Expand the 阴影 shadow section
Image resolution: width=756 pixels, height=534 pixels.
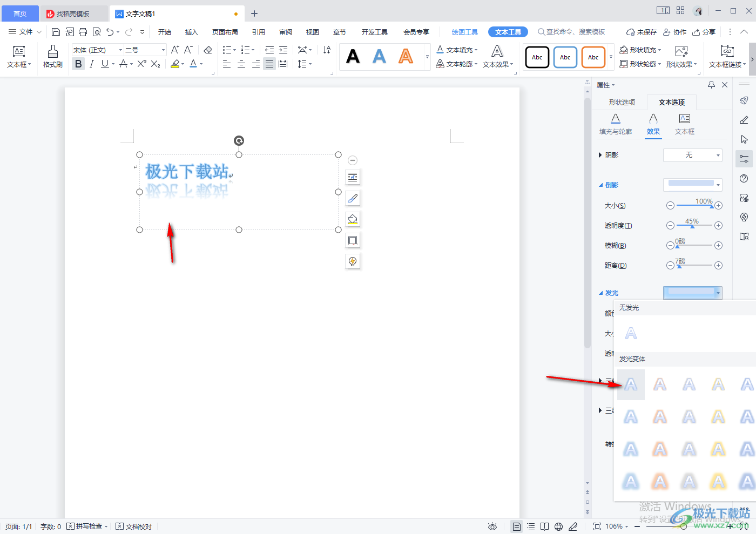tap(600, 155)
